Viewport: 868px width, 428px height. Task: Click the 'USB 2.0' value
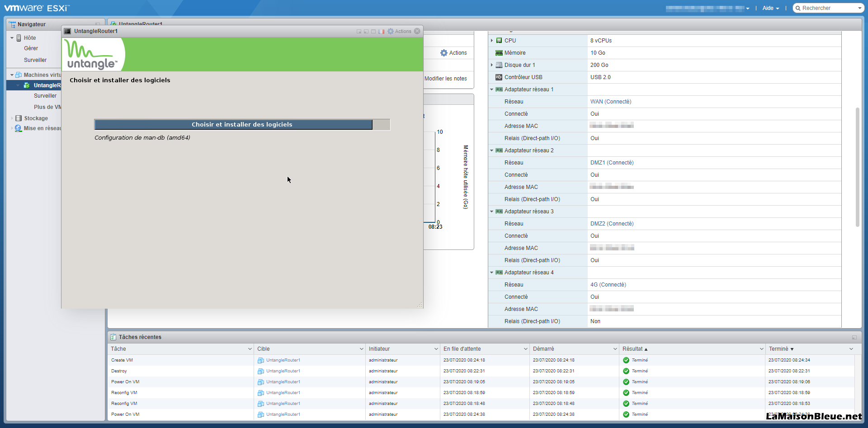pyautogui.click(x=600, y=77)
